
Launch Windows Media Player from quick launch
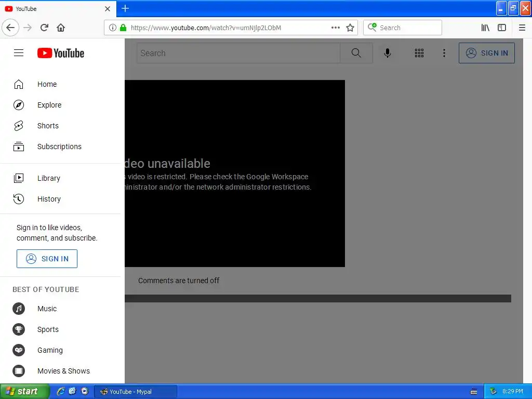tap(85, 391)
